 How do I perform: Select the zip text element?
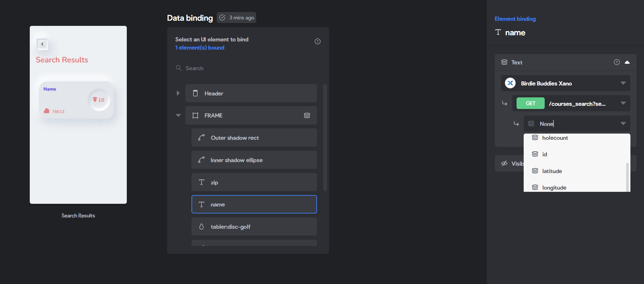coord(254,182)
